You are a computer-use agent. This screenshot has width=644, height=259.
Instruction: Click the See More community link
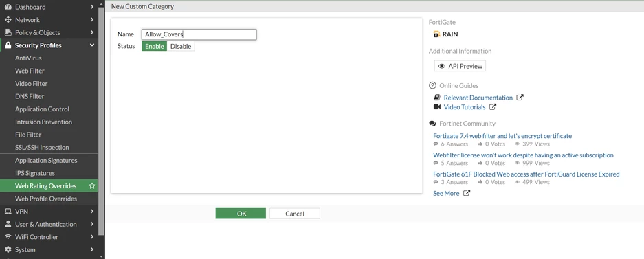click(446, 193)
